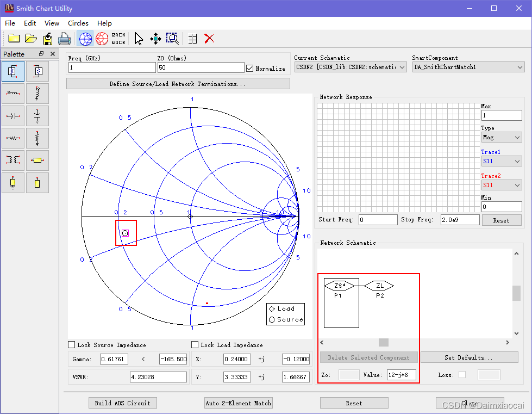Click the Z0 (Ohms) input field
Viewport: 532px width, 414px height.
click(x=201, y=67)
